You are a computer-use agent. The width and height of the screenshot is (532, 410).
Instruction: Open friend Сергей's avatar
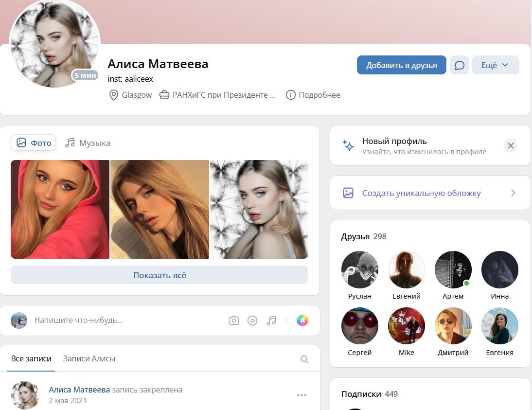click(360, 326)
